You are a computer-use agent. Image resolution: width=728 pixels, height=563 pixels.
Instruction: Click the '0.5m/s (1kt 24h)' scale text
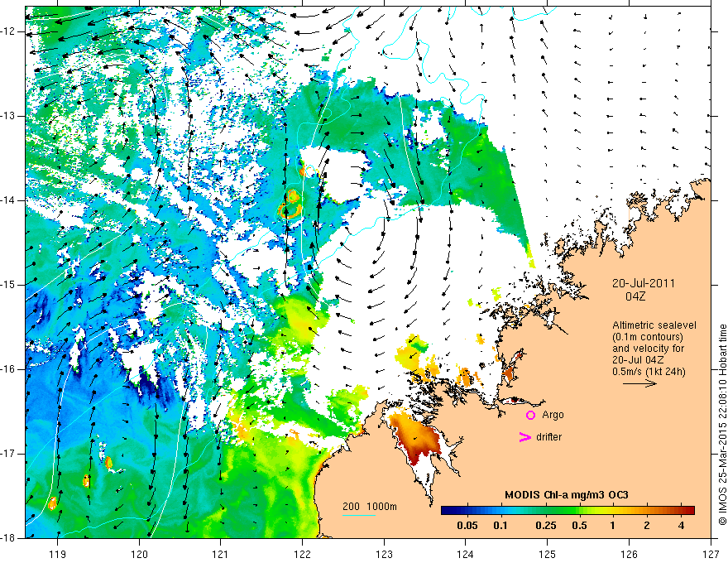[x=649, y=372]
